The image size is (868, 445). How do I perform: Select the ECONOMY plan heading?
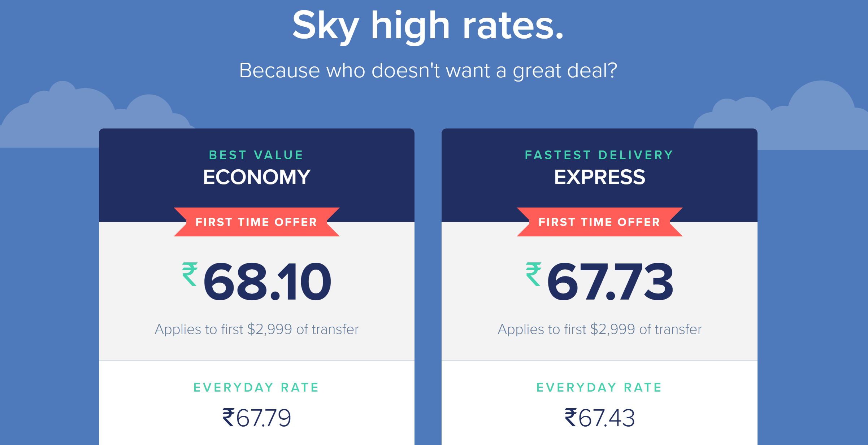[x=256, y=177]
